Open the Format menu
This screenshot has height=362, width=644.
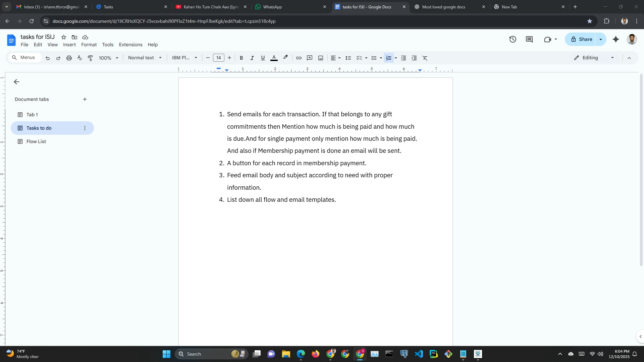coord(89,45)
